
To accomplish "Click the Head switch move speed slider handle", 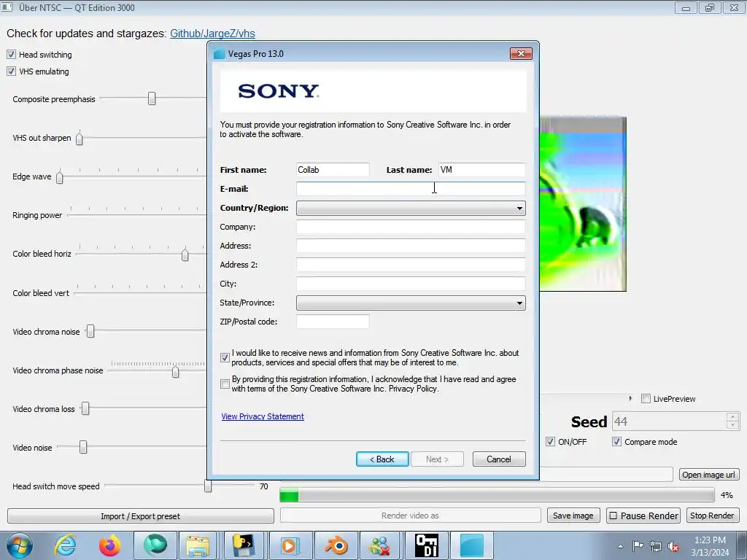I will [208, 485].
